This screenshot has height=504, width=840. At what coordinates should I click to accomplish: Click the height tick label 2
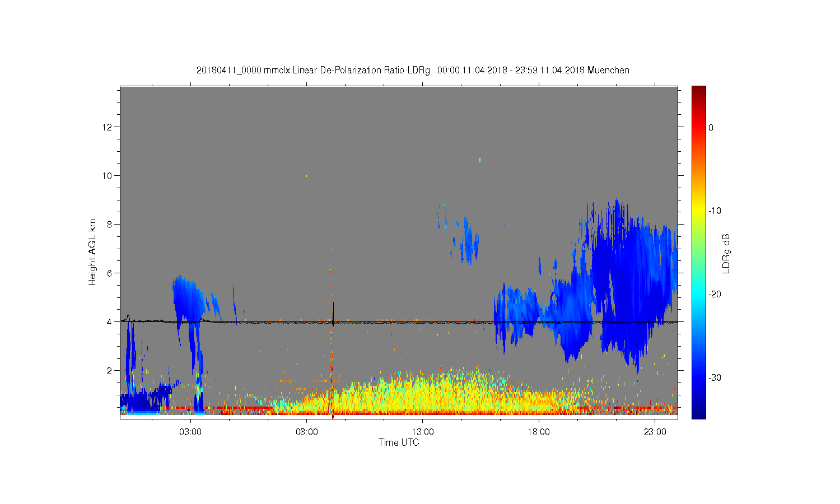110,371
